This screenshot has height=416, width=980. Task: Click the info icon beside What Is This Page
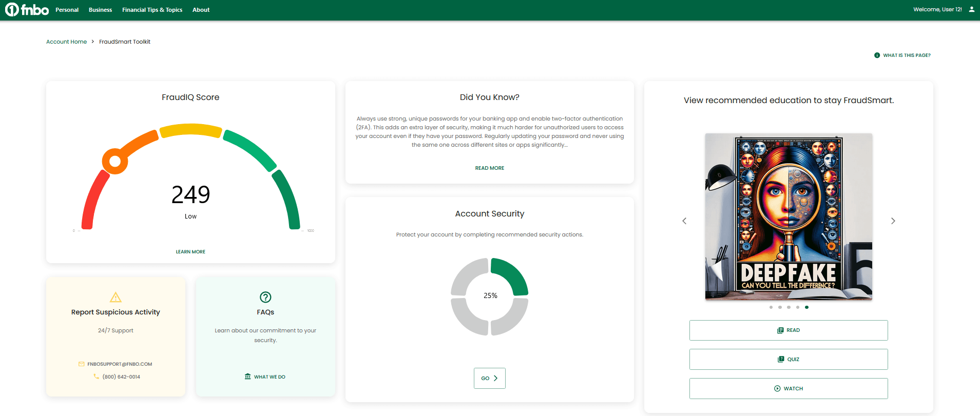877,55
